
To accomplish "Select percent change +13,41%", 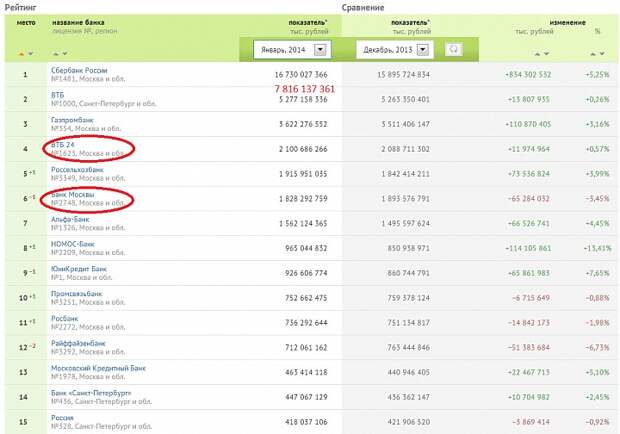I will [597, 248].
